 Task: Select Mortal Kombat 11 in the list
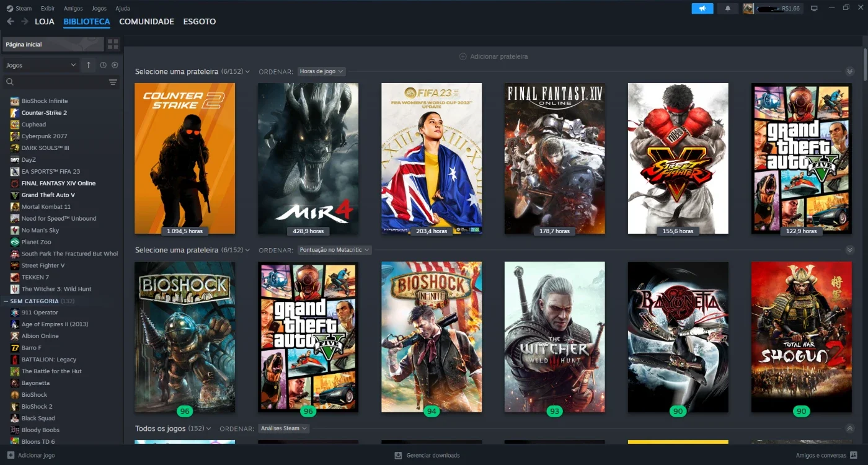pyautogui.click(x=46, y=206)
